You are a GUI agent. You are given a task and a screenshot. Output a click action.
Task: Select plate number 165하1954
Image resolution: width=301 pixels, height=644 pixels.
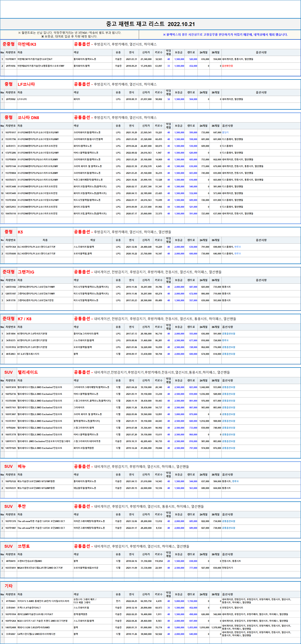pos(10,614)
